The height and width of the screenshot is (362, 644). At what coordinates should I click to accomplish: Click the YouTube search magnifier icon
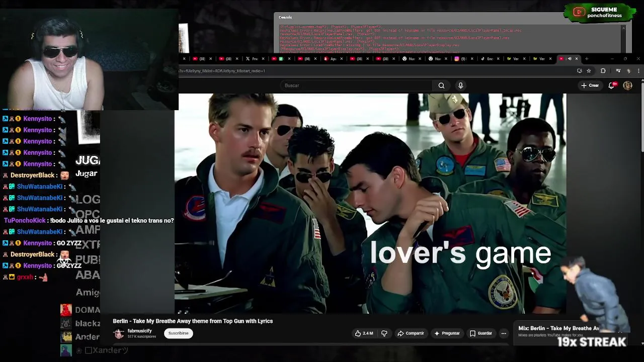tap(441, 85)
